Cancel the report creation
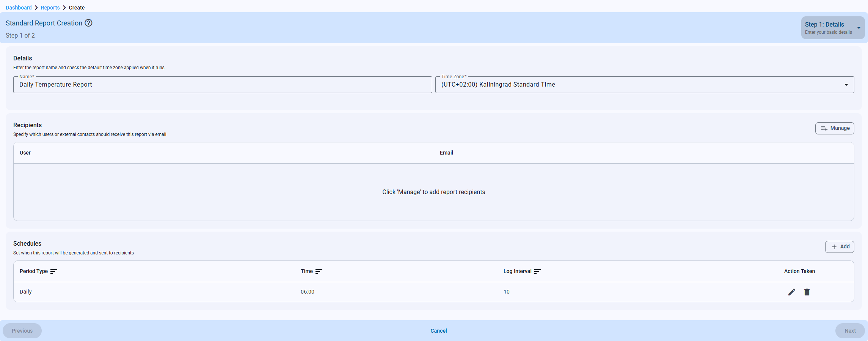Image resolution: width=868 pixels, height=341 pixels. tap(438, 331)
